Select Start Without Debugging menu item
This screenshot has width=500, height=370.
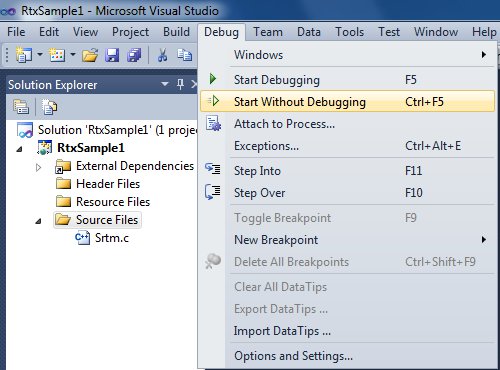point(347,101)
